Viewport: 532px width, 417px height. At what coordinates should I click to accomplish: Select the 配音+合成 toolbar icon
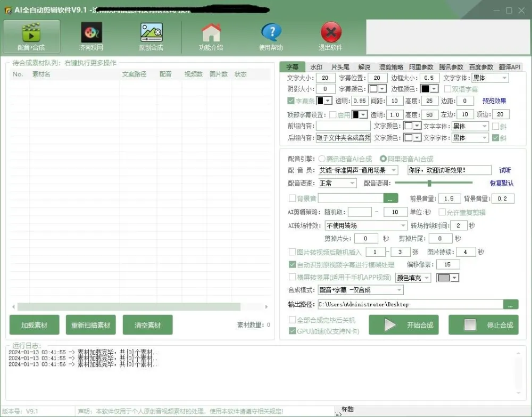pyautogui.click(x=31, y=35)
